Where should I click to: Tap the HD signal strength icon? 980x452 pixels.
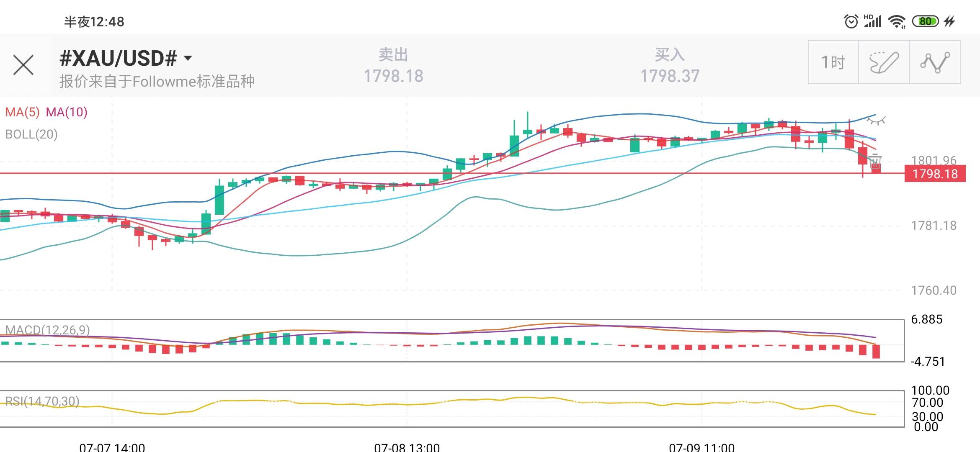click(873, 21)
